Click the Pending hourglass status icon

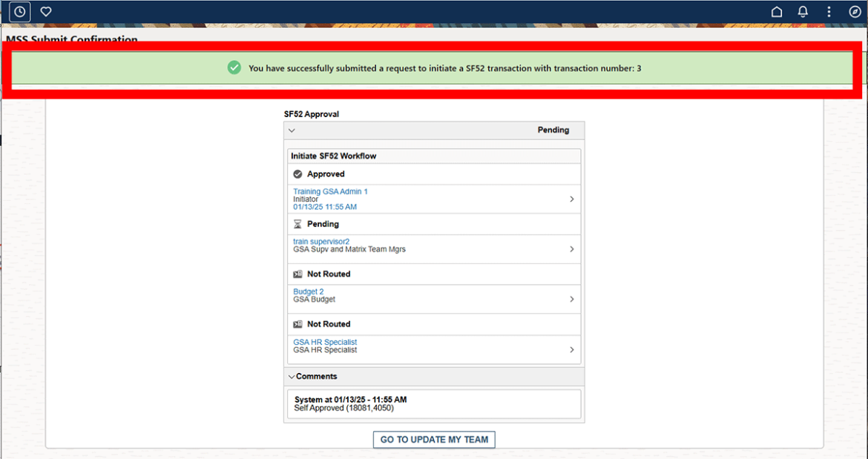click(297, 223)
